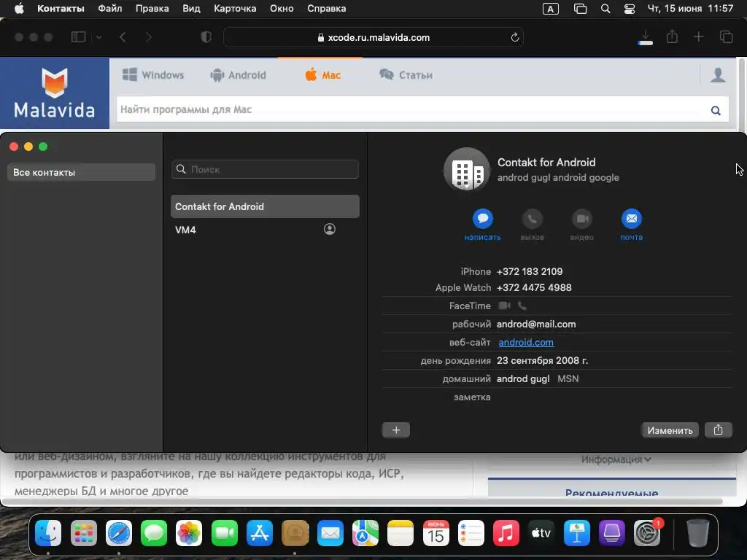Screen dimensions: 747x560
Task: Open the Статьи section on Malavida
Action: pos(406,75)
